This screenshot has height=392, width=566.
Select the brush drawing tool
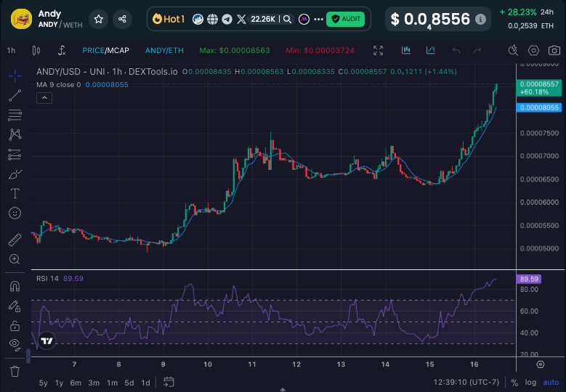(x=15, y=174)
